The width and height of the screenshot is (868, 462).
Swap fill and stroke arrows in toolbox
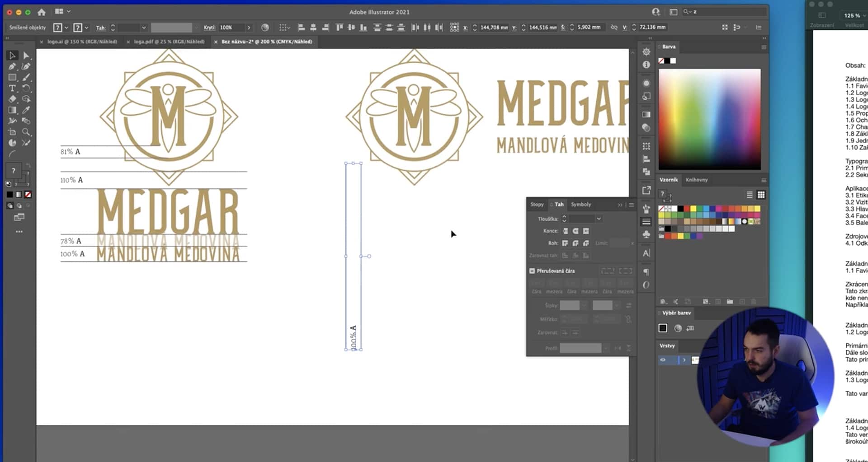click(x=28, y=166)
